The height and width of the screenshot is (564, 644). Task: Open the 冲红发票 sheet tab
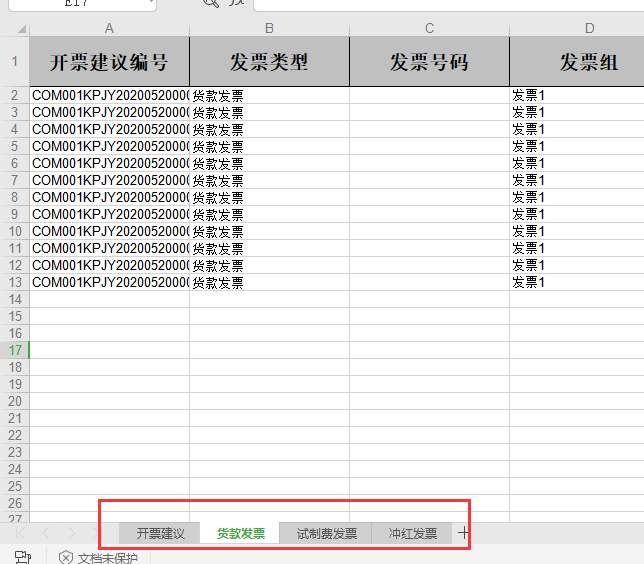(412, 533)
